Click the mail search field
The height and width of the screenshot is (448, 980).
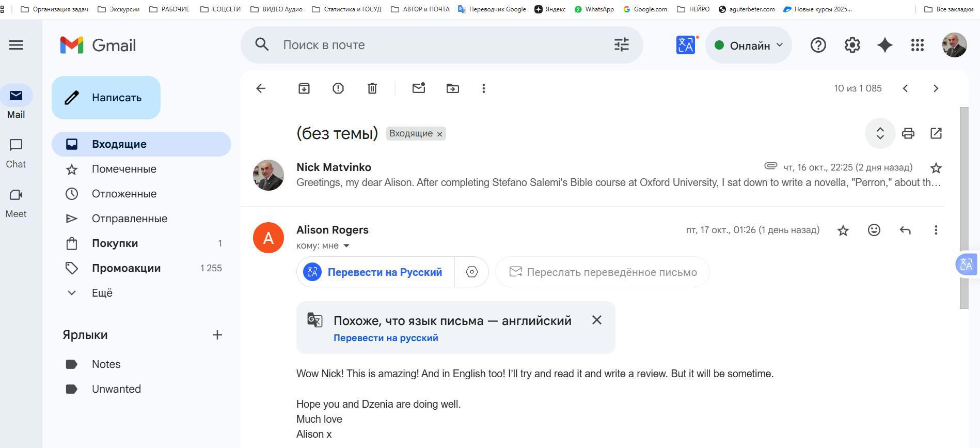coord(439,45)
